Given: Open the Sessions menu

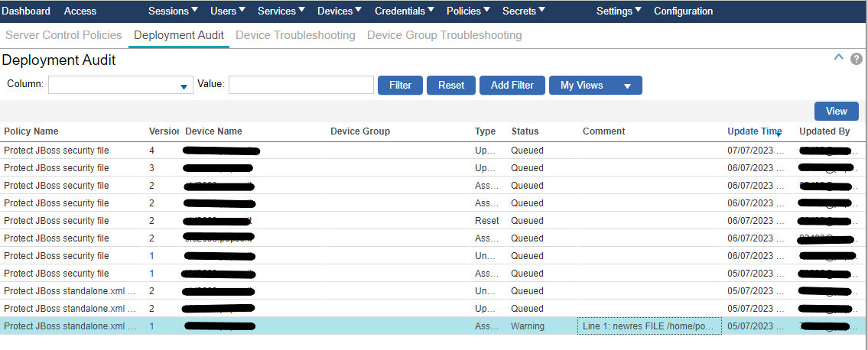Looking at the screenshot, I should click(x=173, y=11).
